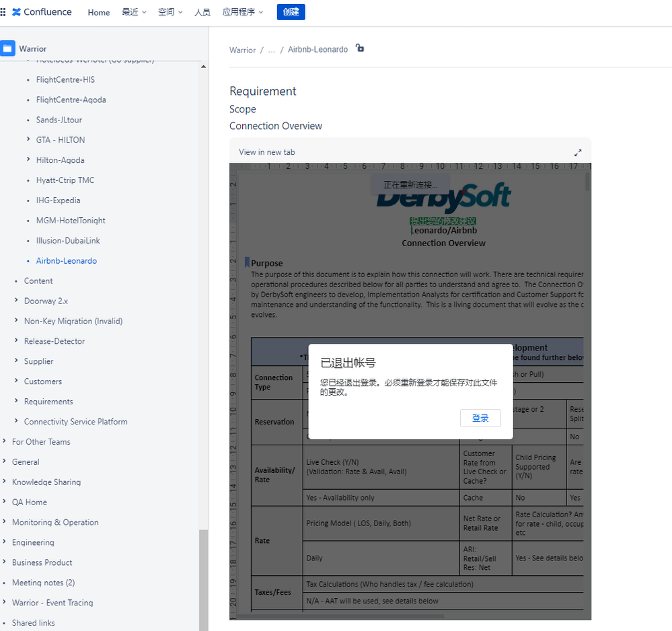Expand the Supplier tree item

pyautogui.click(x=16, y=361)
